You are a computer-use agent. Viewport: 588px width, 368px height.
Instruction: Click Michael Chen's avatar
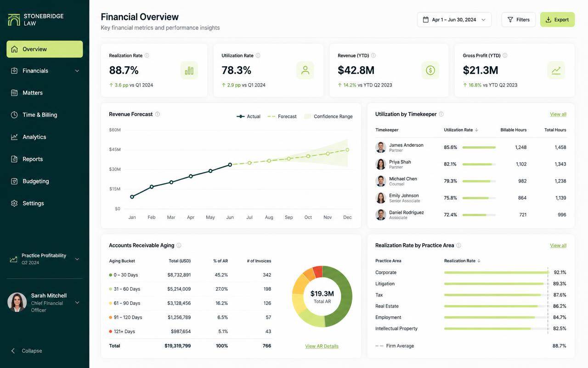coord(381,181)
